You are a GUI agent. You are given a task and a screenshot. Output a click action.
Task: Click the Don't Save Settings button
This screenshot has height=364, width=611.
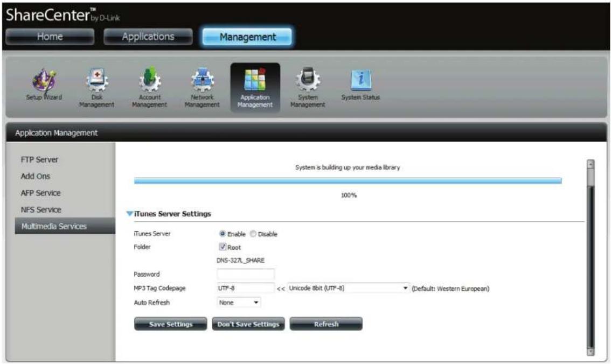coord(248,324)
